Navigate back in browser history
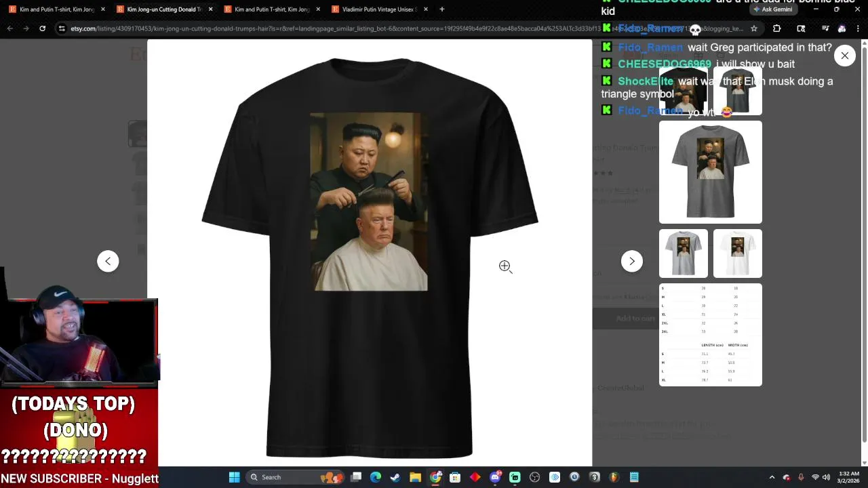Viewport: 868px width, 488px height. click(9, 28)
